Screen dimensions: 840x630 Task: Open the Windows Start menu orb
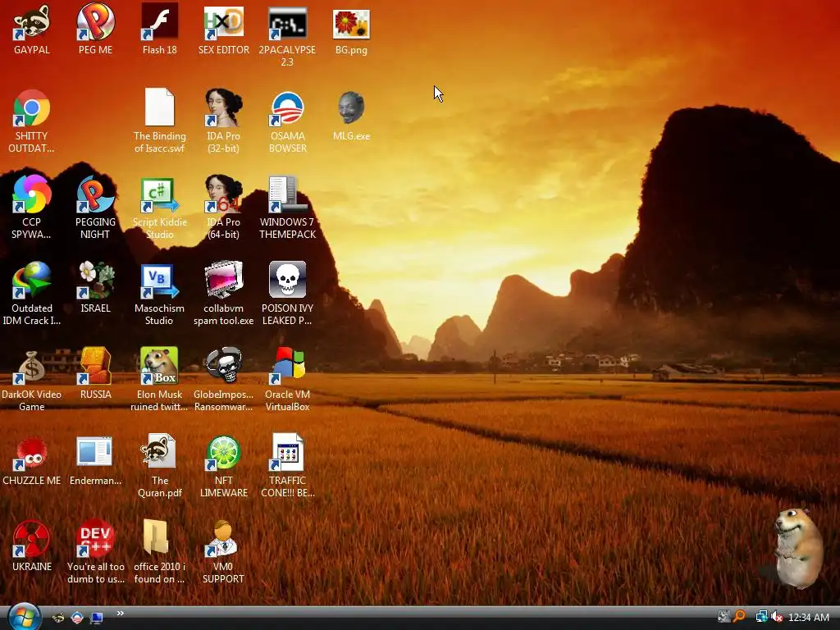(24, 617)
